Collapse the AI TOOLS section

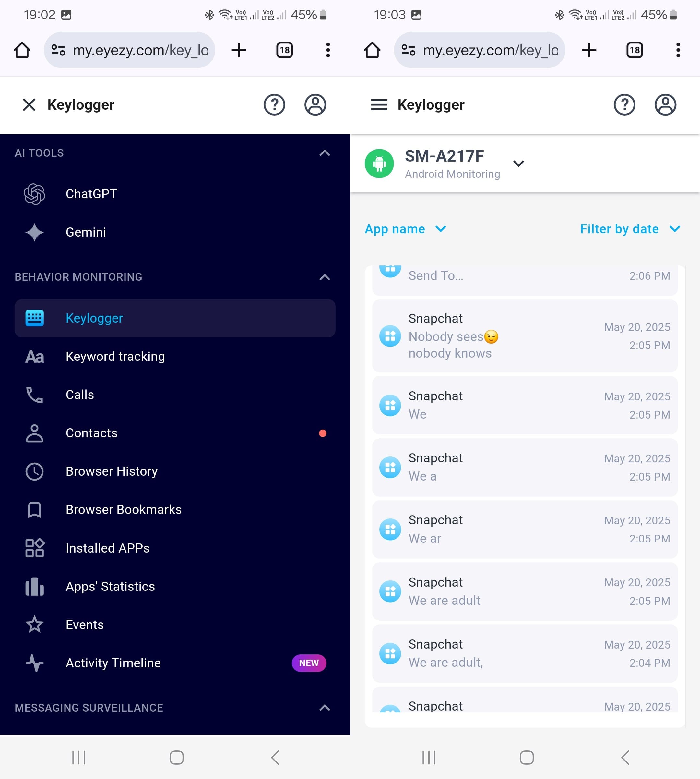[x=325, y=153]
